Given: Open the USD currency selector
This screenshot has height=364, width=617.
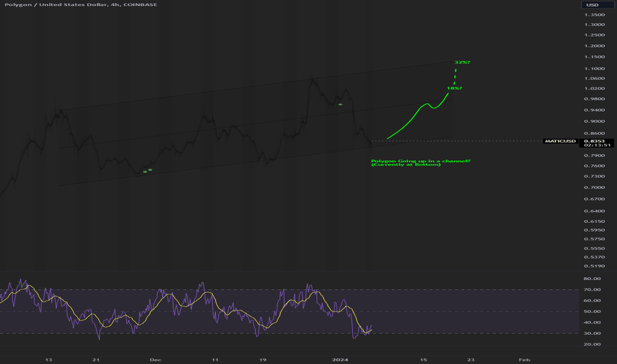Looking at the screenshot, I should coord(597,5).
